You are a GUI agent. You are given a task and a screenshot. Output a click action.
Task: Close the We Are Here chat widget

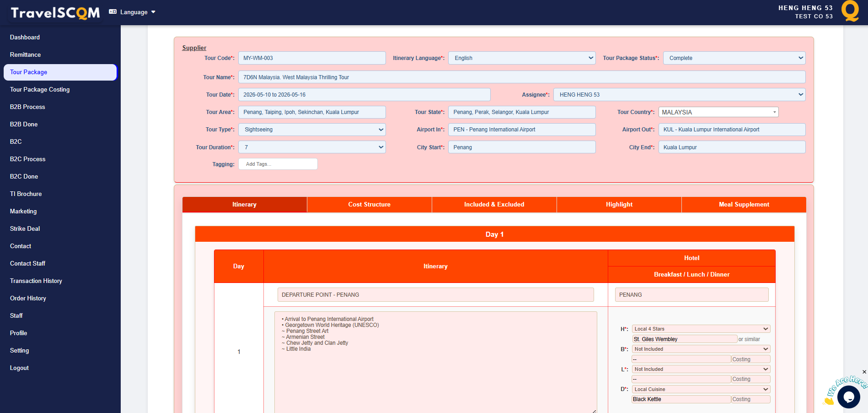coord(864,372)
